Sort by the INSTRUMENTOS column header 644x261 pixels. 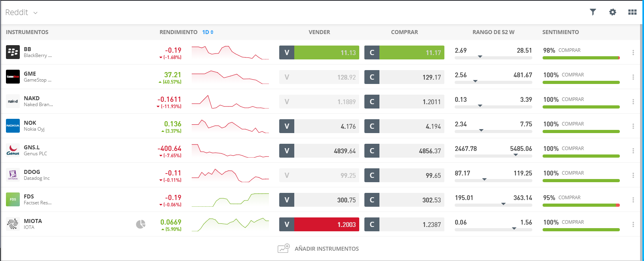[27, 32]
